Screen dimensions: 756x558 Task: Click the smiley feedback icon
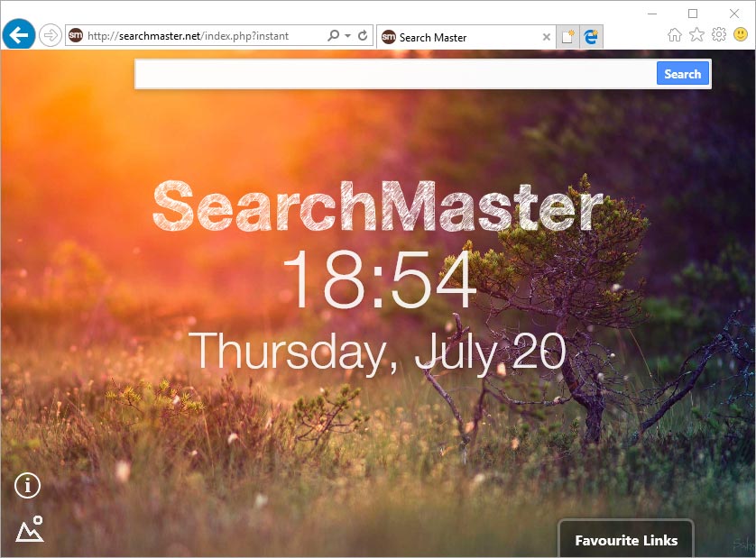pos(740,35)
